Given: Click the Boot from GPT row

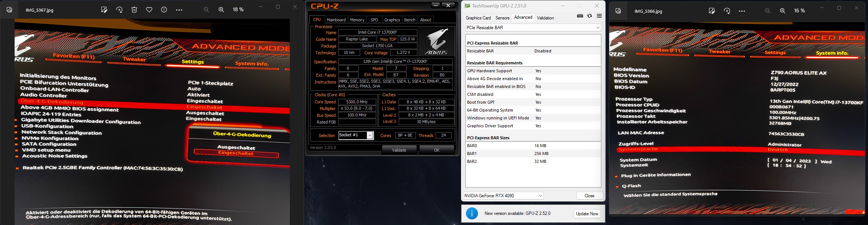Looking at the screenshot, I should [x=533, y=102].
